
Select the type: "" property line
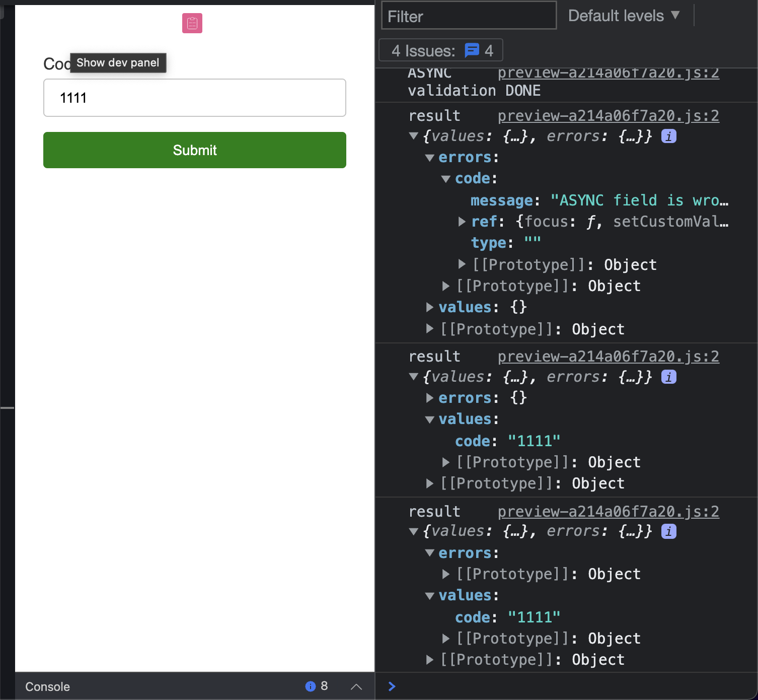point(506,243)
